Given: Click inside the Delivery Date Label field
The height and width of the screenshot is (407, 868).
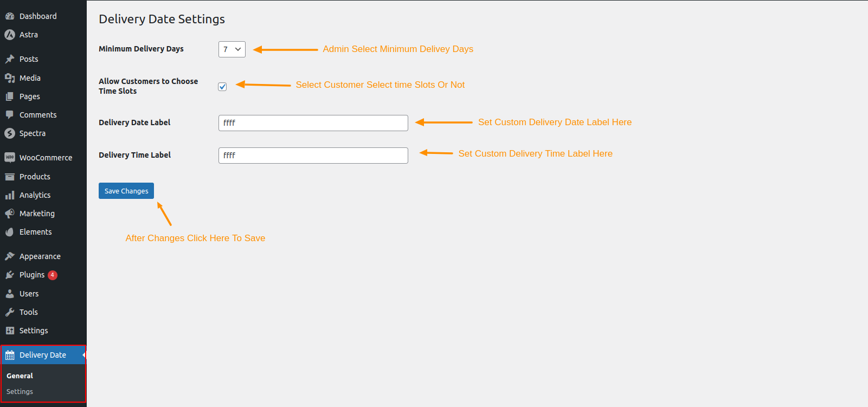Looking at the screenshot, I should (313, 122).
